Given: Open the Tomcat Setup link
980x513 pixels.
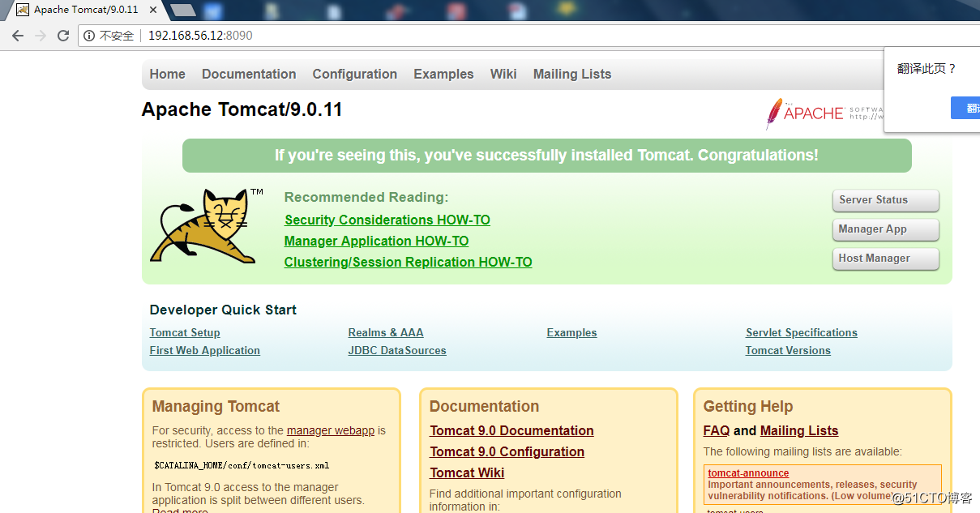Looking at the screenshot, I should (x=185, y=333).
